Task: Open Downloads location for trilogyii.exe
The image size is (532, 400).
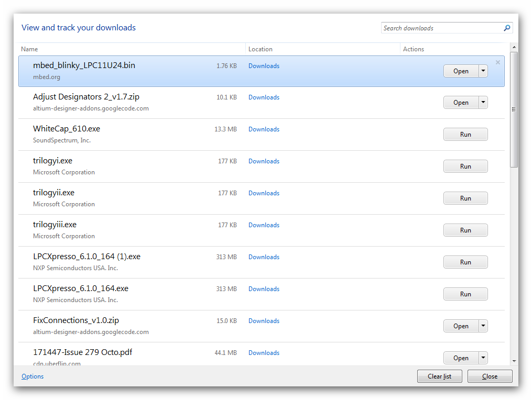Action: (x=264, y=193)
